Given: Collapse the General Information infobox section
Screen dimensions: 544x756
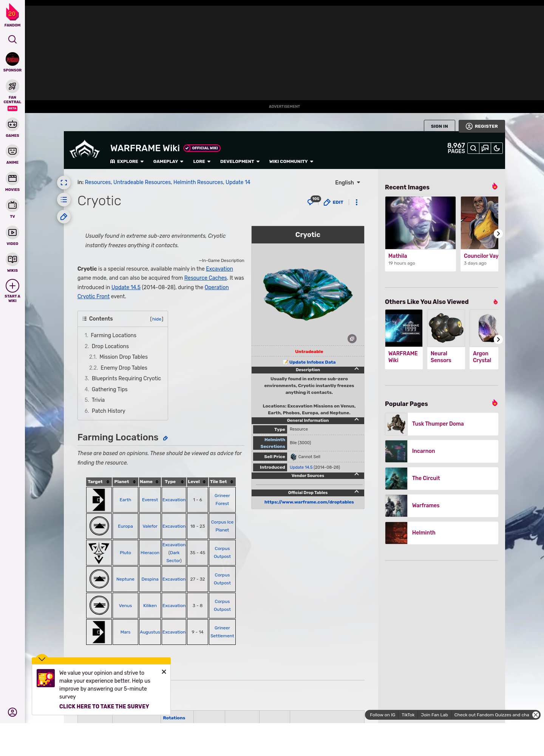Looking at the screenshot, I should click(x=356, y=420).
